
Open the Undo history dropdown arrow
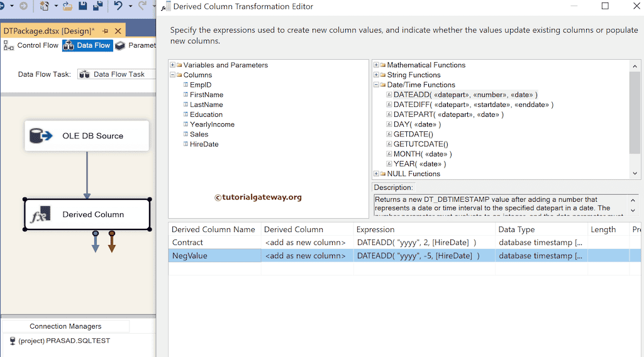click(131, 6)
